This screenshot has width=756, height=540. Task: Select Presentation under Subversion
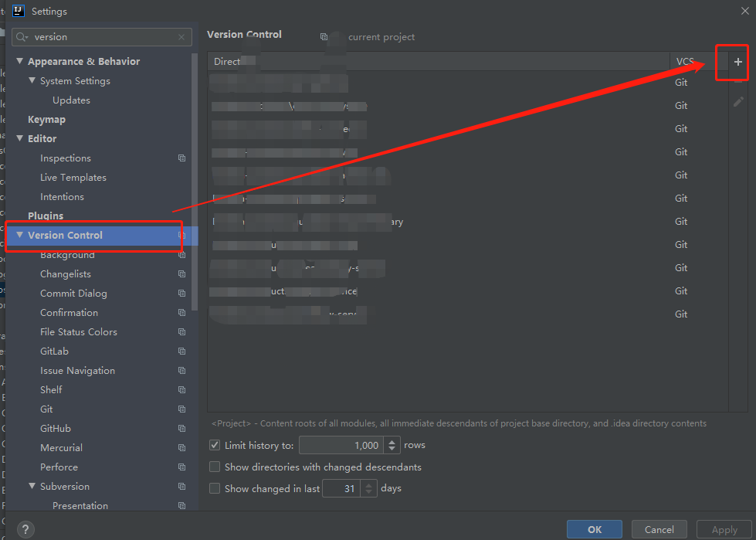click(x=80, y=505)
